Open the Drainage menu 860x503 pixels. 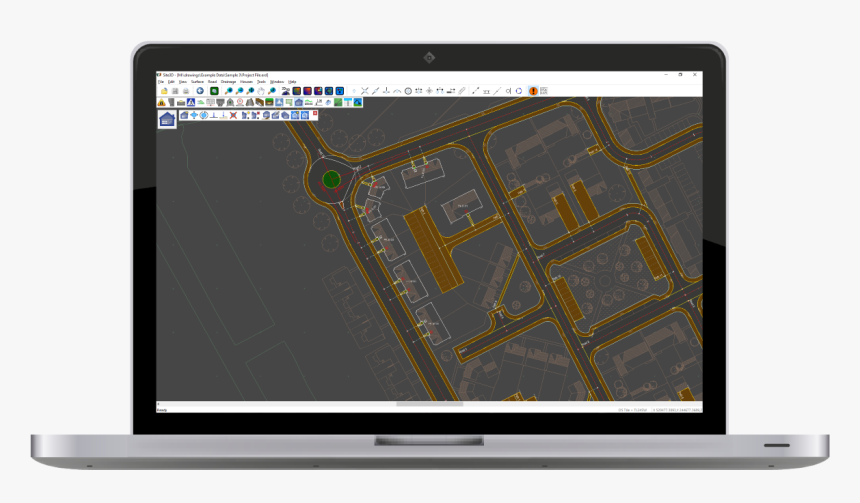coord(228,82)
